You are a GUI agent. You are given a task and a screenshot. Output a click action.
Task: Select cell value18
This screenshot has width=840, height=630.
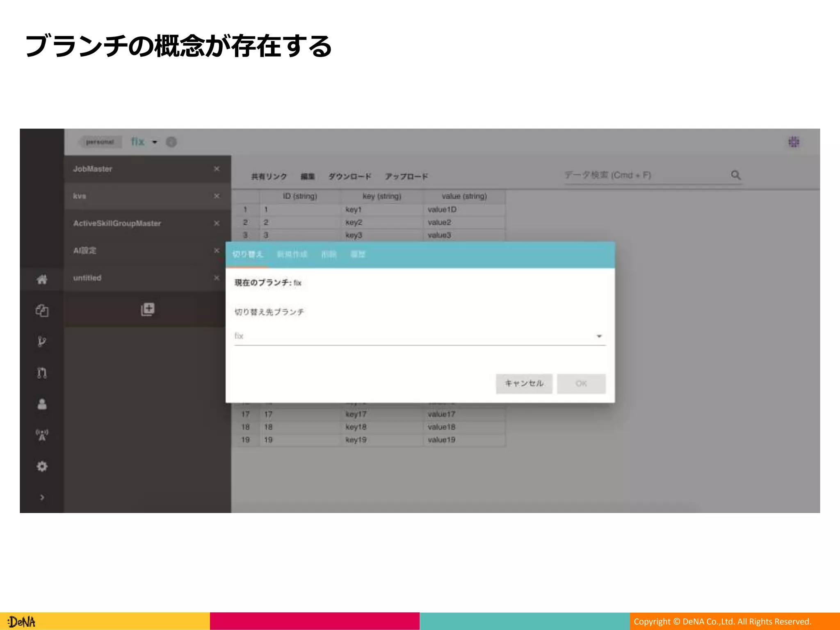pos(464,427)
